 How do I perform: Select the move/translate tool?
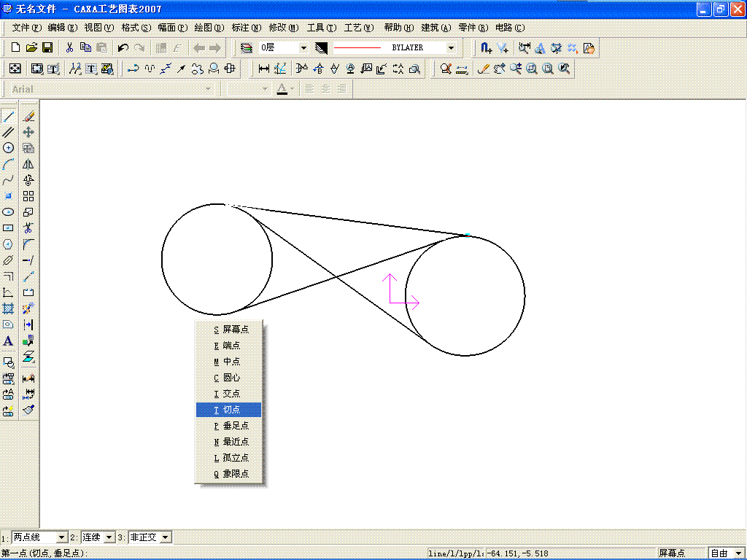click(28, 132)
